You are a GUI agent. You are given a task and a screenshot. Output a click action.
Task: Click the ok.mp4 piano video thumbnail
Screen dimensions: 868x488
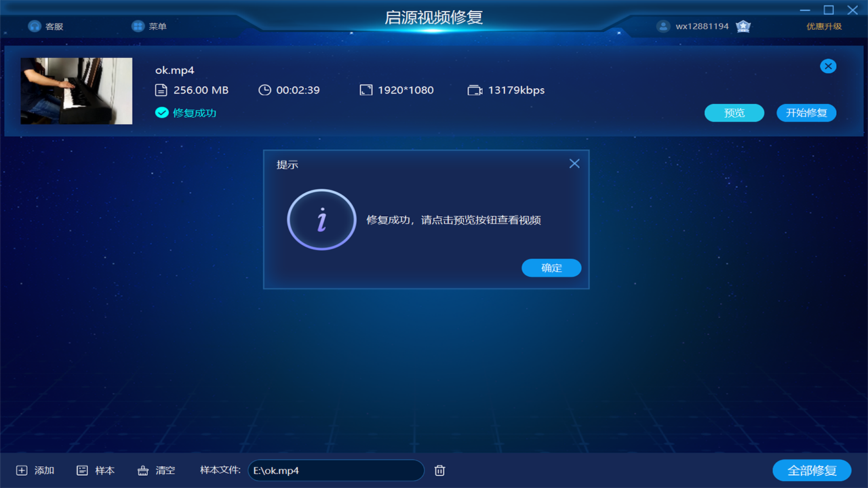click(76, 91)
